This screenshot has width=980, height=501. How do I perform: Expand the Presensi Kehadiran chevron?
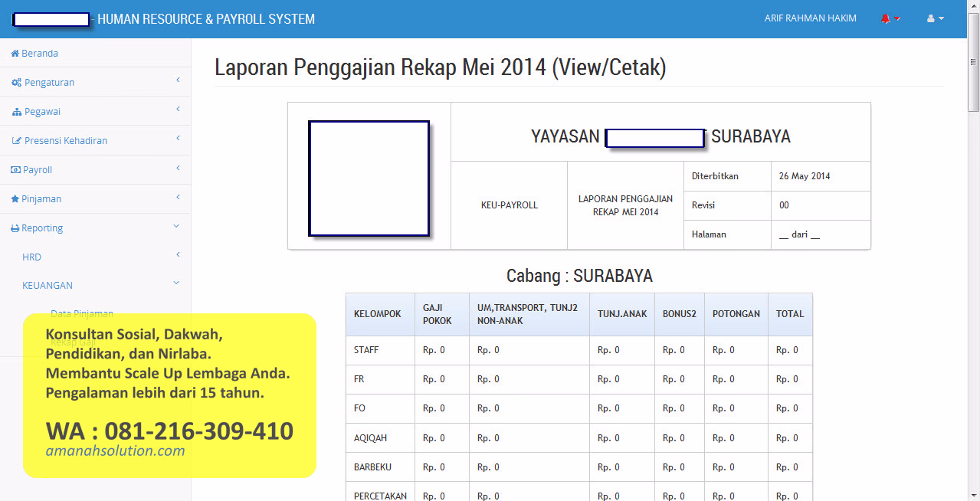(x=177, y=138)
